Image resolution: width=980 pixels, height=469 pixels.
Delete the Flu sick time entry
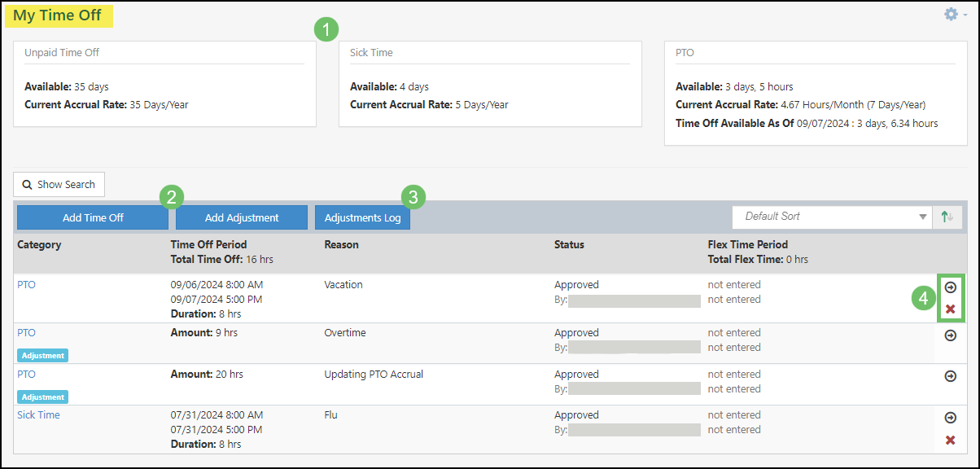950,440
